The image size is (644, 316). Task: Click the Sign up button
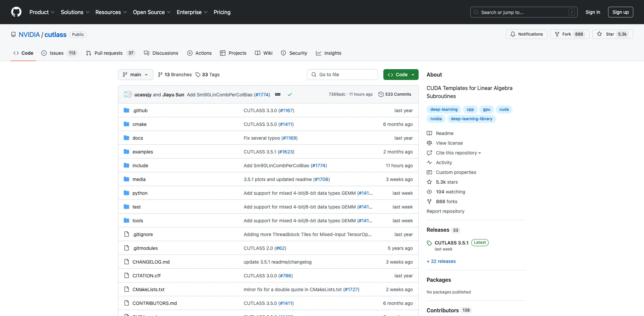pyautogui.click(x=621, y=12)
